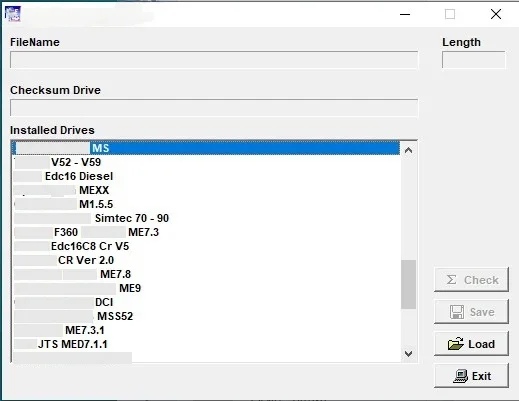Quit using the Exit button
This screenshot has width=519, height=401.
point(471,376)
